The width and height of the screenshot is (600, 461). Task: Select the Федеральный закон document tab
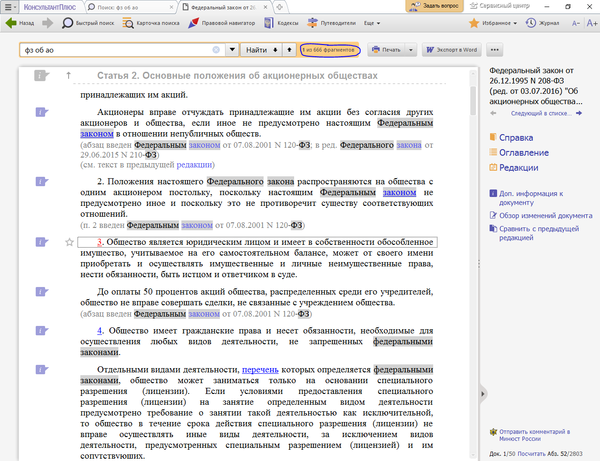click(x=223, y=7)
